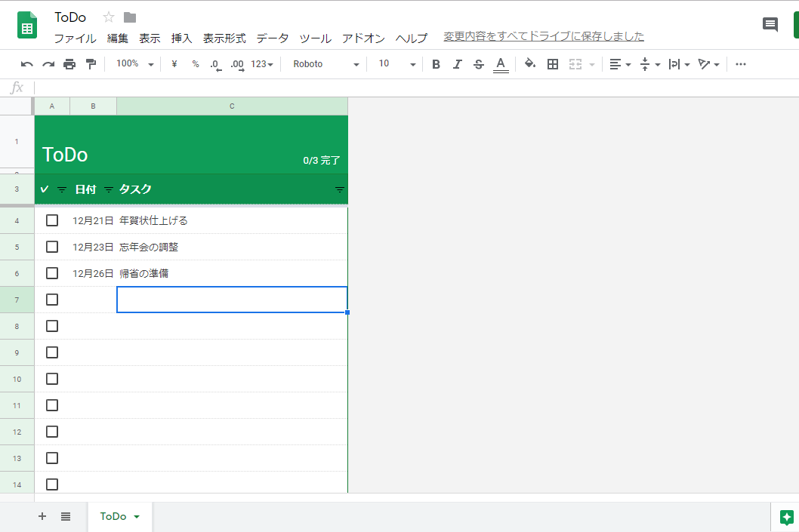This screenshot has width=799, height=532.
Task: Click into the formula bar
Action: [415, 88]
